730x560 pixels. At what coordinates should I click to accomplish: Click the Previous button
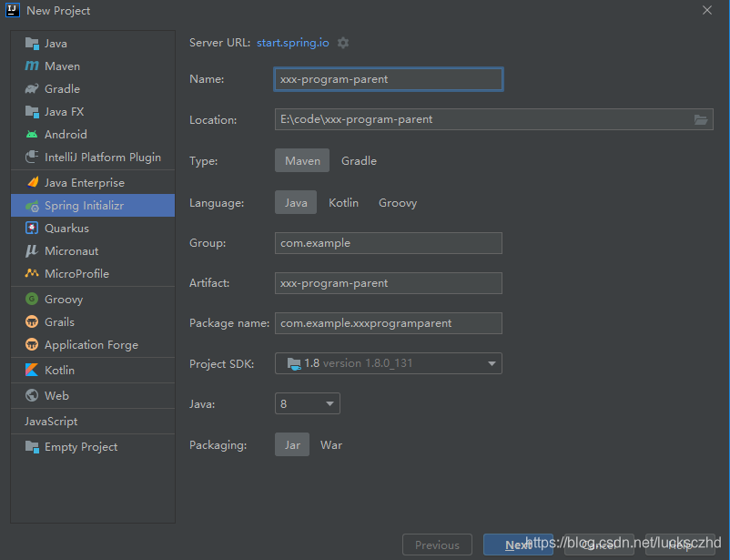[x=437, y=545]
